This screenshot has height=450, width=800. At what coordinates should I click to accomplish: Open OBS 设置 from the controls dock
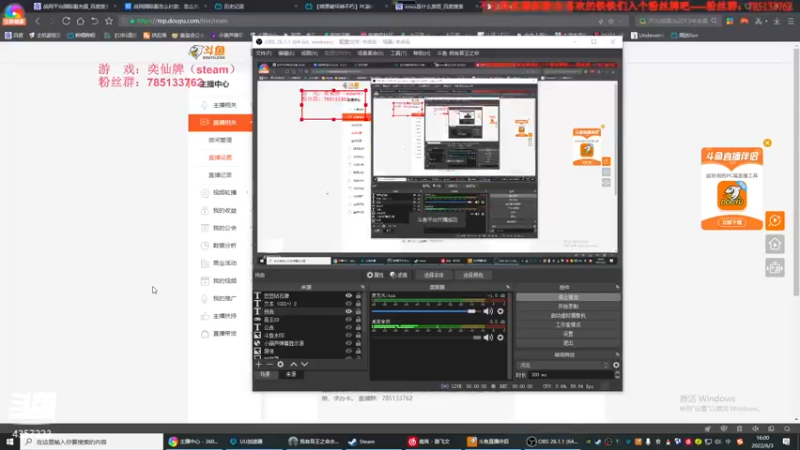pyautogui.click(x=568, y=334)
